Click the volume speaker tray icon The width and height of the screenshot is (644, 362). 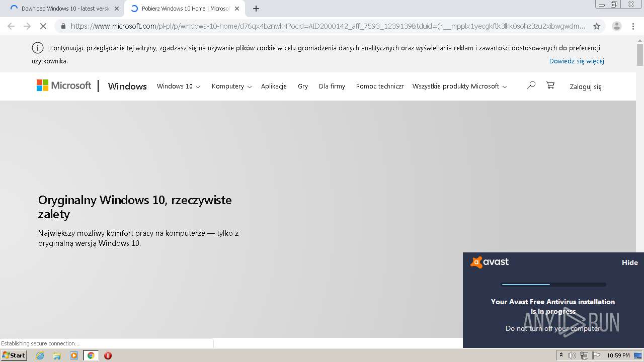tap(572, 355)
